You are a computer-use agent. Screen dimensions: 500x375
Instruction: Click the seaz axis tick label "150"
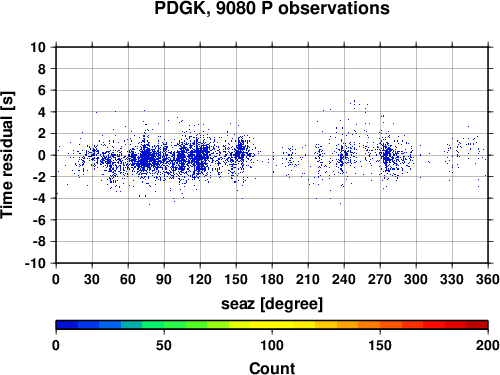click(x=236, y=279)
